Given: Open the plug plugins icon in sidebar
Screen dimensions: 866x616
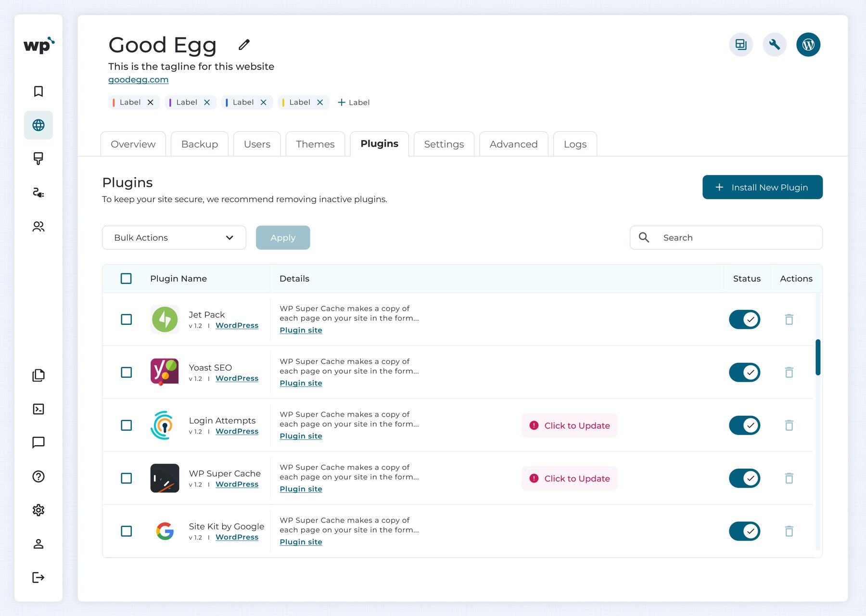Looking at the screenshot, I should pyautogui.click(x=38, y=192).
